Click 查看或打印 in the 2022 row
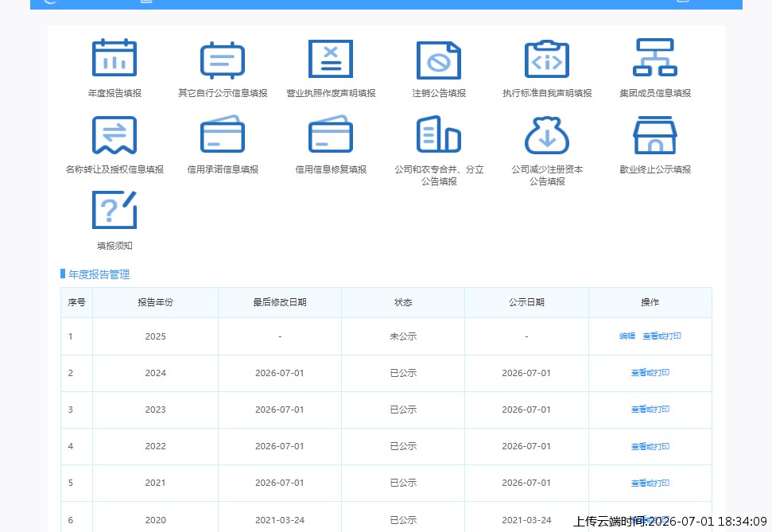The width and height of the screenshot is (772, 532). [x=650, y=446]
